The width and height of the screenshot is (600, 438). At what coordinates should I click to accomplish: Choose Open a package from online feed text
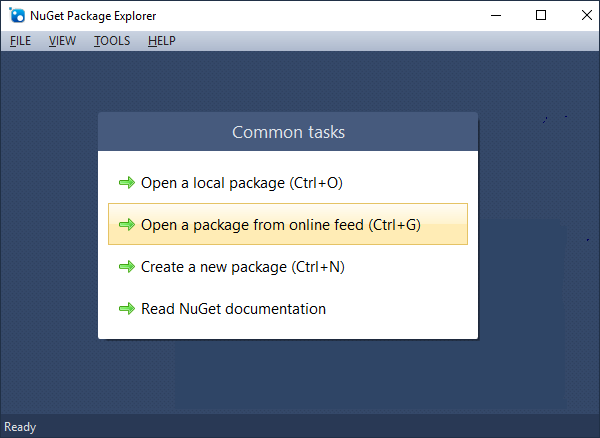tap(281, 225)
